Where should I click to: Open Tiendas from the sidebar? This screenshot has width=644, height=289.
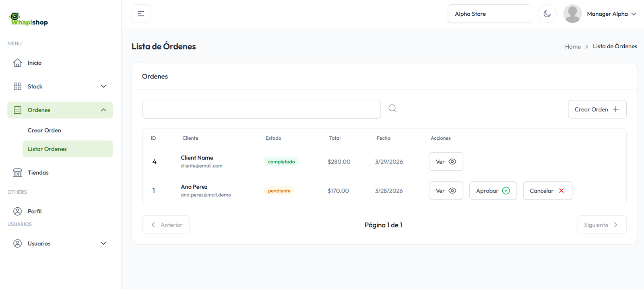tap(38, 173)
